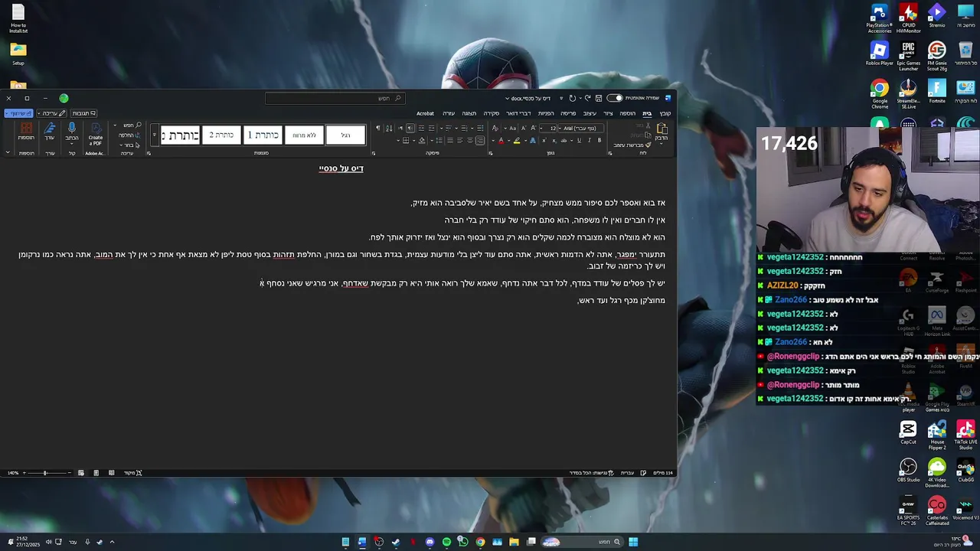Viewport: 980px width, 551px height.
Task: Select the Justify alignment button
Action: pyautogui.click(x=450, y=141)
